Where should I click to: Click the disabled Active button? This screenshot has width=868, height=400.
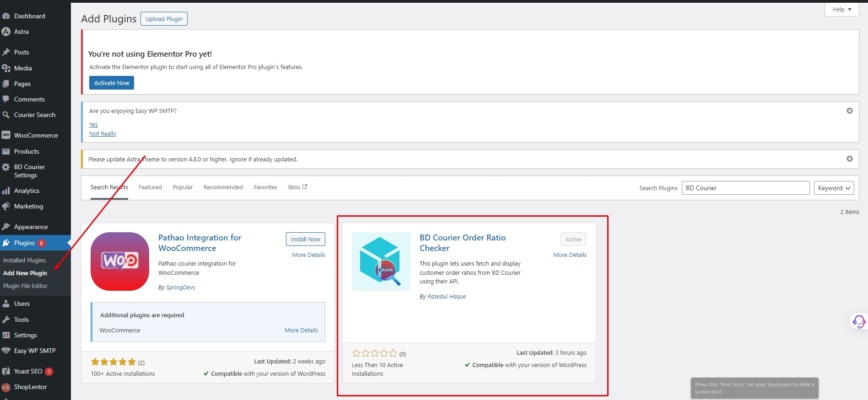coord(573,239)
